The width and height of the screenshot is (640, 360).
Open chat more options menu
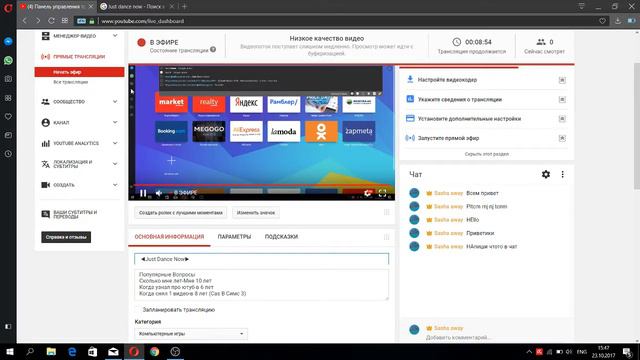pos(562,174)
